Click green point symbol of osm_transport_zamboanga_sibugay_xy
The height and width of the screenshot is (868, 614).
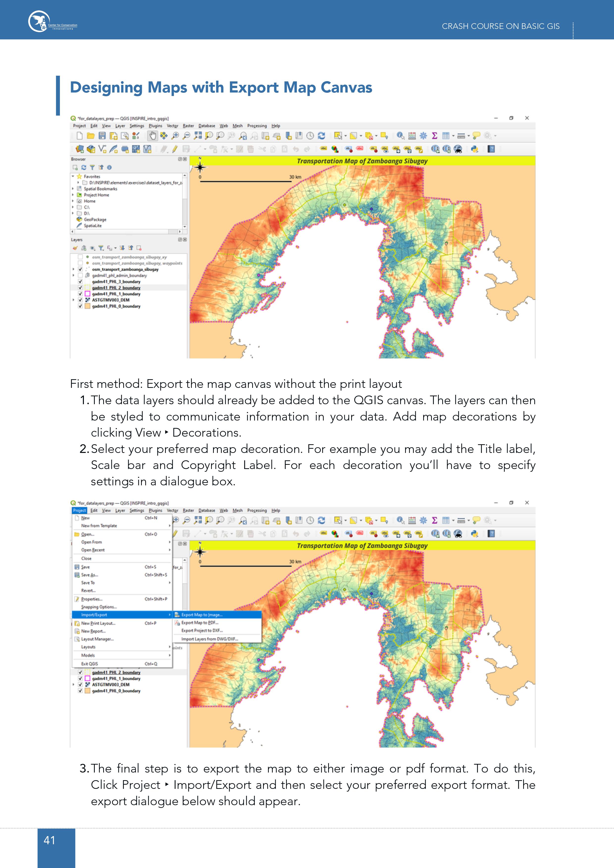87,257
